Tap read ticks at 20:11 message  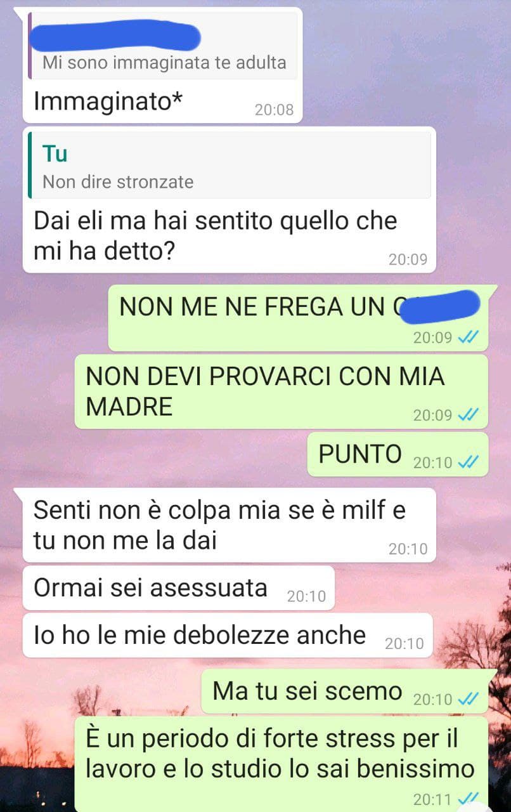click(468, 798)
